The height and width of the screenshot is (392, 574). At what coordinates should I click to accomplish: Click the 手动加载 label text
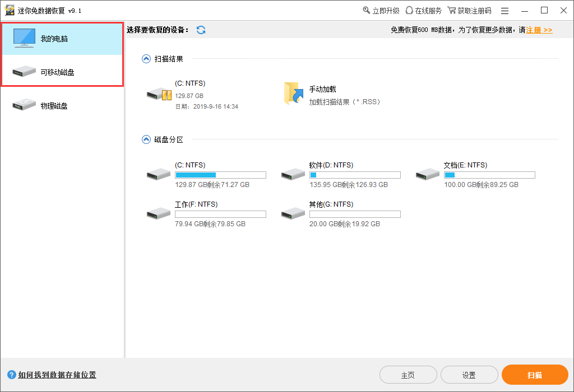click(x=322, y=89)
